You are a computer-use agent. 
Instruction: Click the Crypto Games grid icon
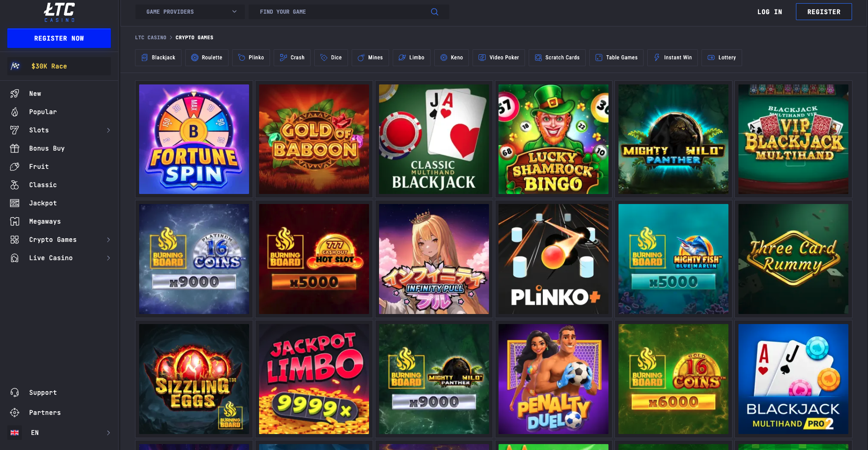[15, 240]
